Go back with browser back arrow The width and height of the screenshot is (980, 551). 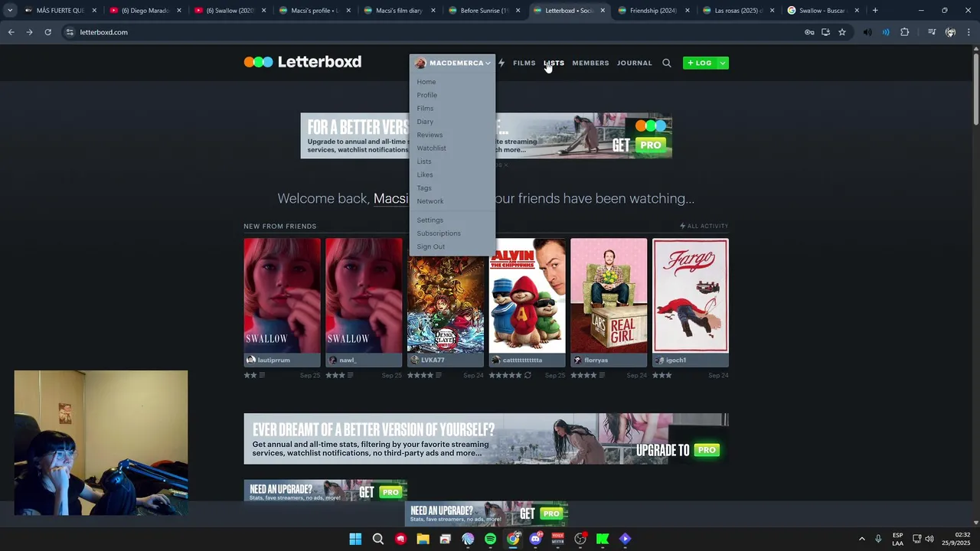tap(11, 32)
